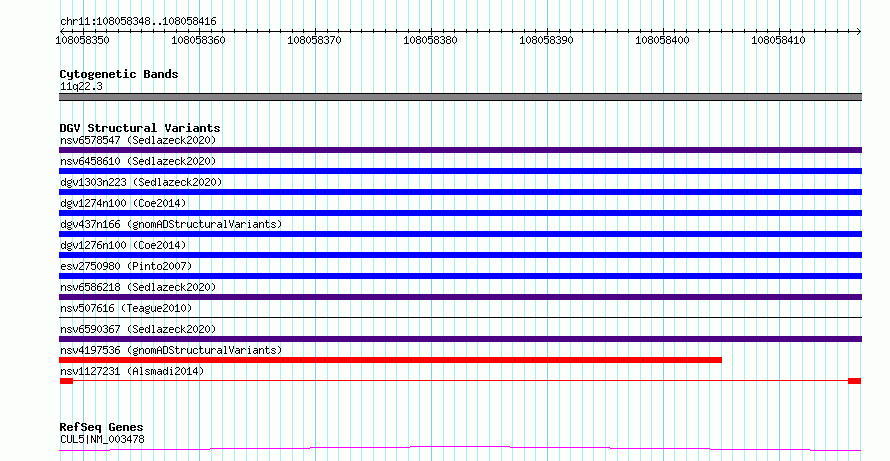Open variant dgv1303n223 (Sedlazeck2020) label
Image resolution: width=890 pixels, height=461 pixels.
point(141,182)
